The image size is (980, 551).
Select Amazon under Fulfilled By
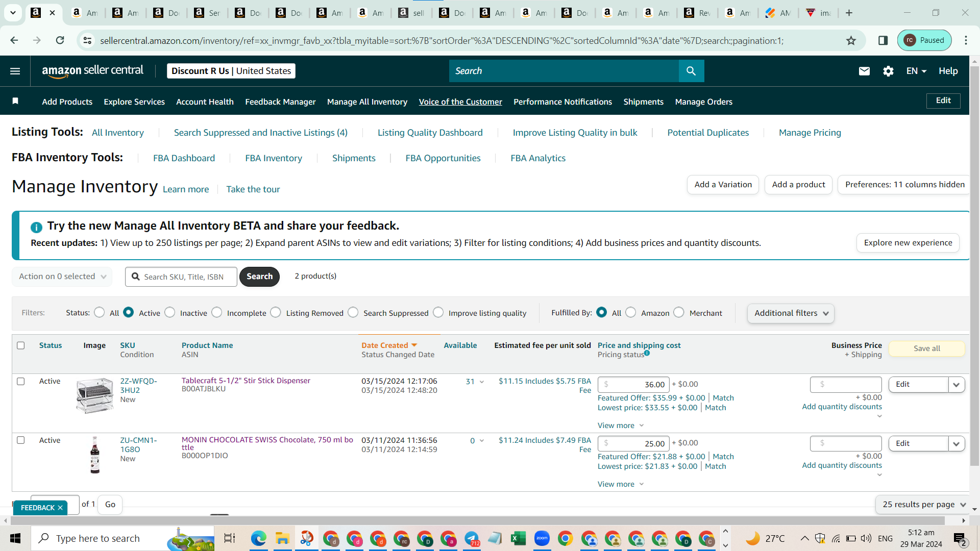coord(631,312)
